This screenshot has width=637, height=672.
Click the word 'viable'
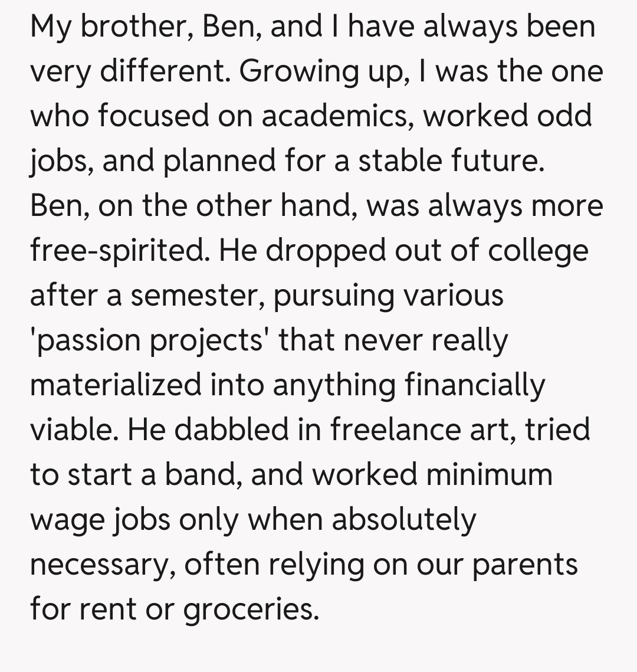tap(70, 430)
